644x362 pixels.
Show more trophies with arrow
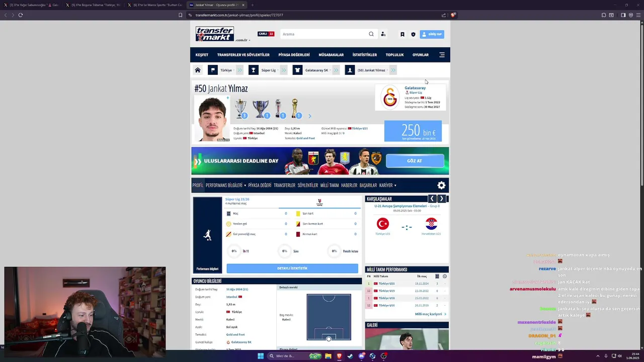click(309, 116)
